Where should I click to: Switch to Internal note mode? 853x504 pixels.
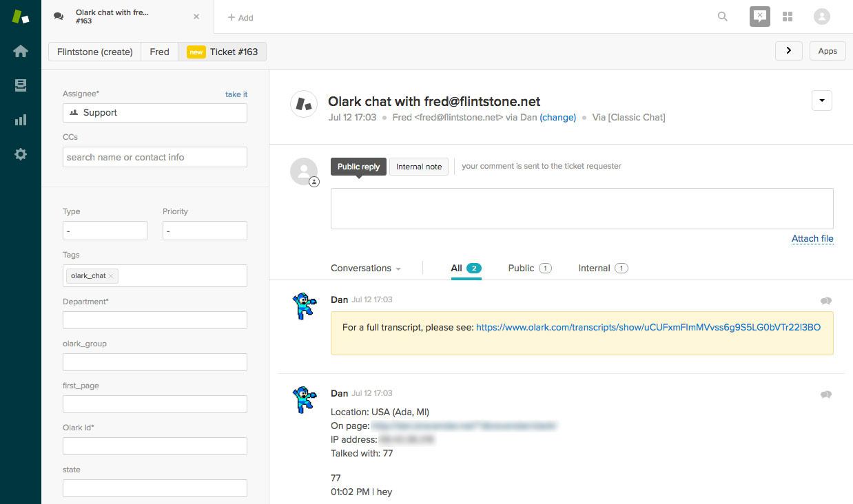[419, 167]
